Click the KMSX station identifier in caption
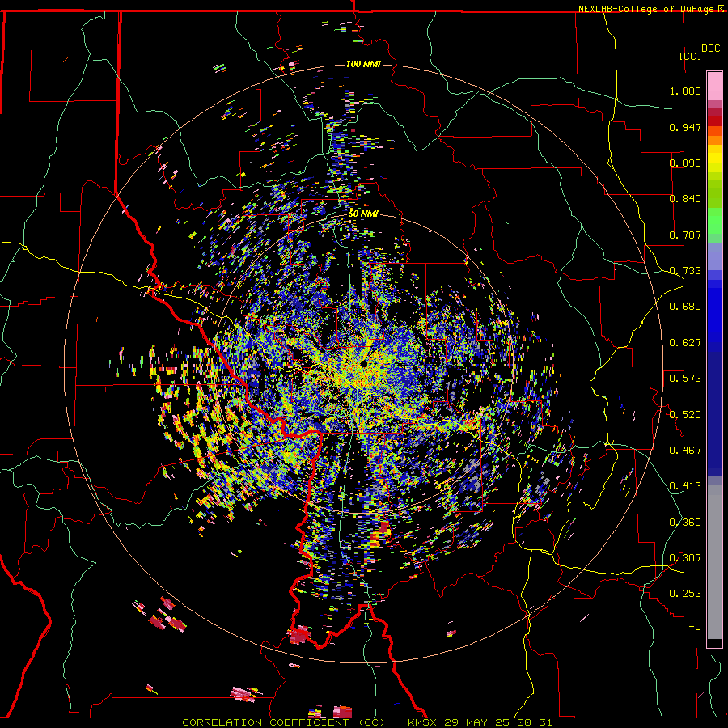The height and width of the screenshot is (728, 728). click(423, 722)
